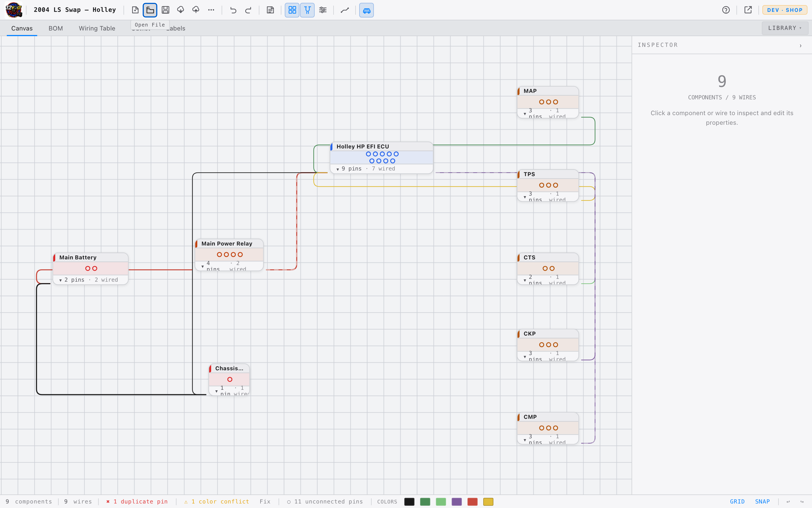The image size is (812, 508).
Task: Click the status bar redo arrow
Action: [x=802, y=502]
